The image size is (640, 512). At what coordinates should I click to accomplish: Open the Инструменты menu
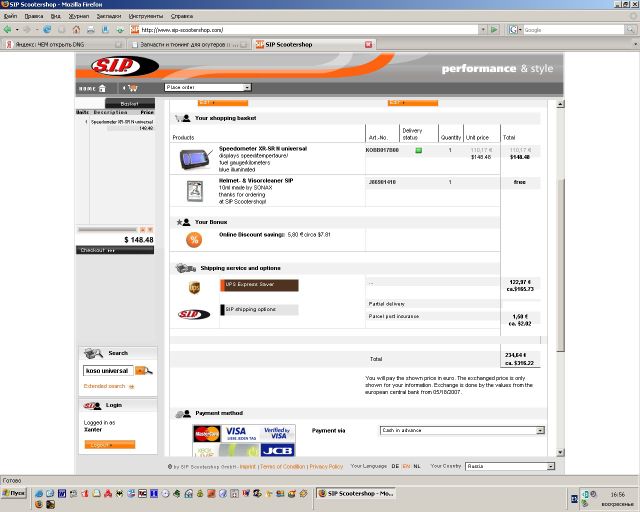click(146, 16)
